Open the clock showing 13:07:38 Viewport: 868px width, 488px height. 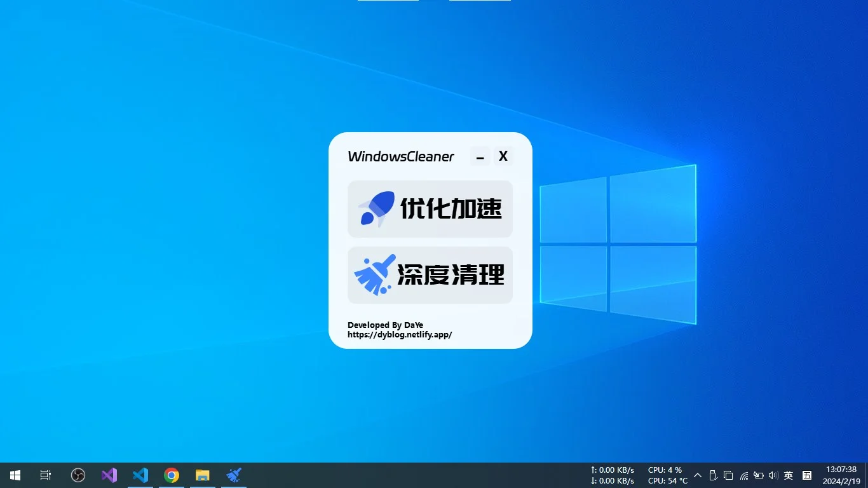[841, 475]
